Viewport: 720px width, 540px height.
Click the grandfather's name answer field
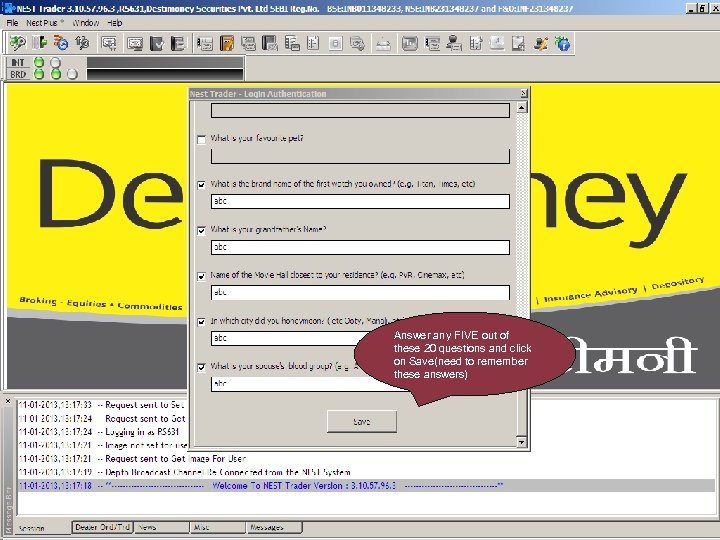tap(360, 247)
